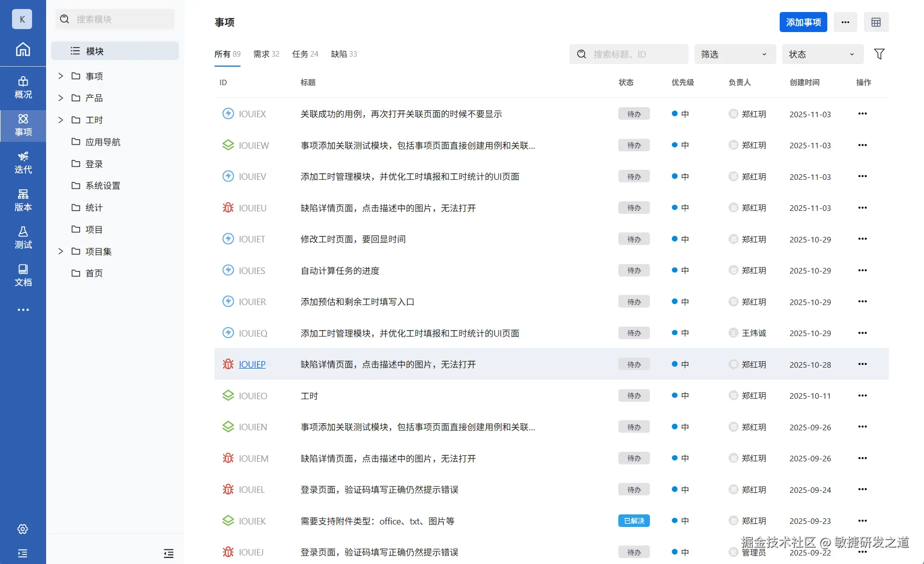Image resolution: width=924 pixels, height=564 pixels.
Task: Collapse the module tree panel
Action: click(169, 553)
